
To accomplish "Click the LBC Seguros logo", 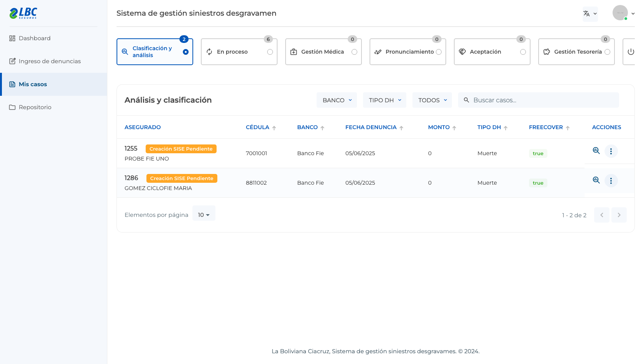I will 23,13.
